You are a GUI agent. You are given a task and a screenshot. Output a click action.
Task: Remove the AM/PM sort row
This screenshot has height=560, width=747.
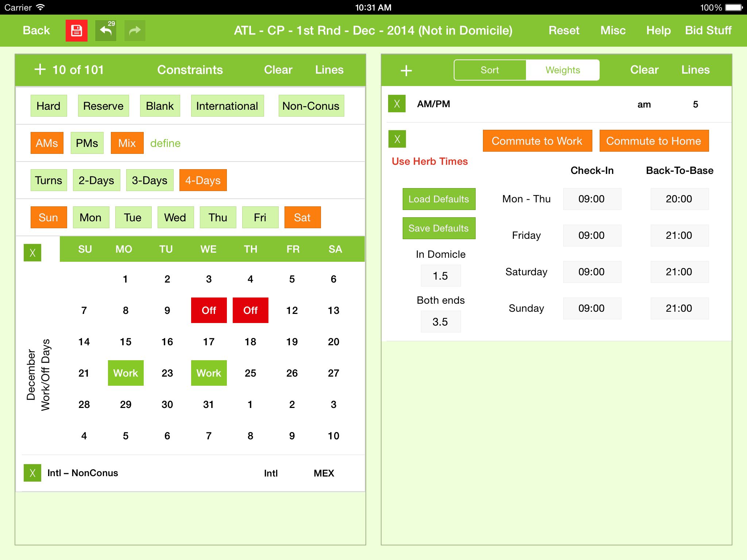(397, 104)
